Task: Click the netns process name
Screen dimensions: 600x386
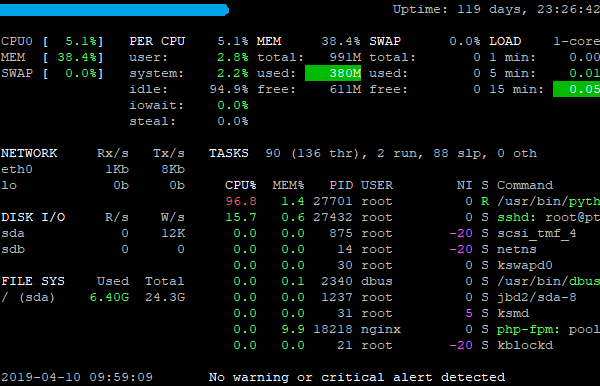Action: coord(517,249)
